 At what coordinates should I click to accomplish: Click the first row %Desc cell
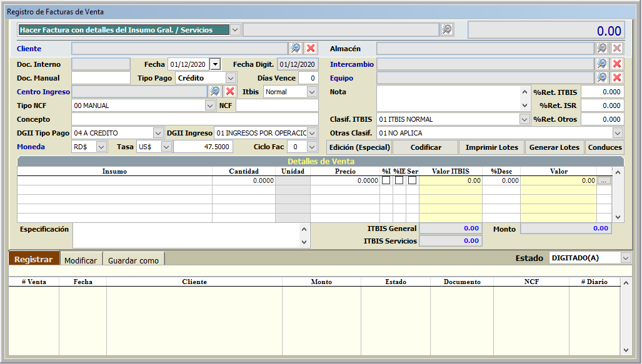501,180
